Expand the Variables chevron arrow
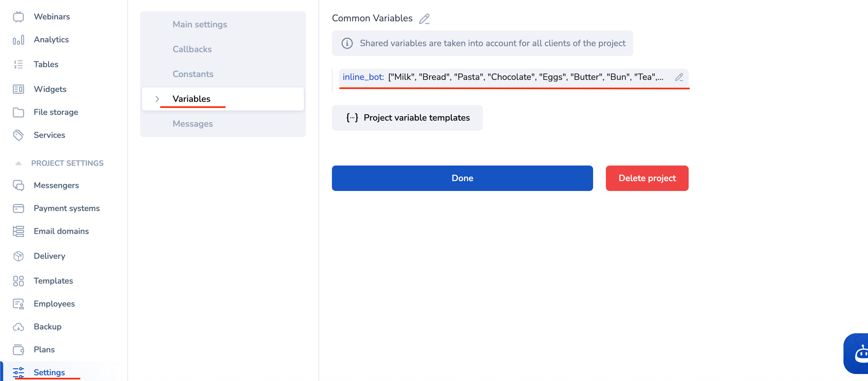Image resolution: width=868 pixels, height=381 pixels. [157, 99]
